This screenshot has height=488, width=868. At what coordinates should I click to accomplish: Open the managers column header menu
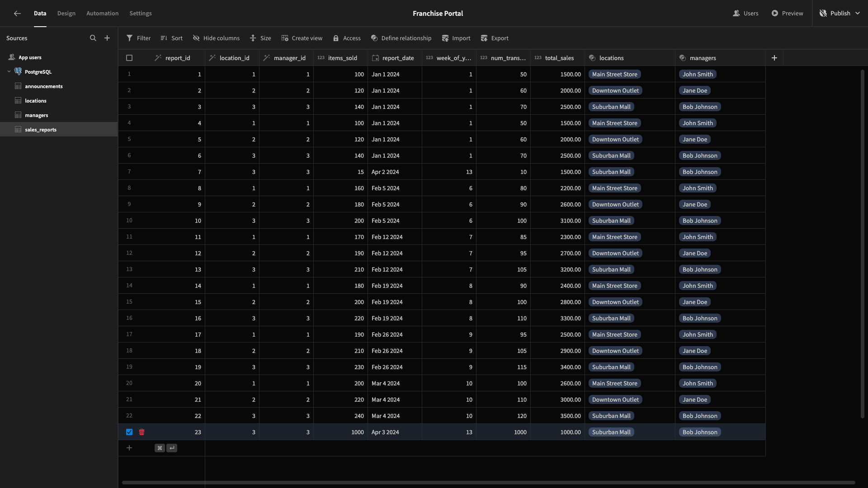(720, 58)
